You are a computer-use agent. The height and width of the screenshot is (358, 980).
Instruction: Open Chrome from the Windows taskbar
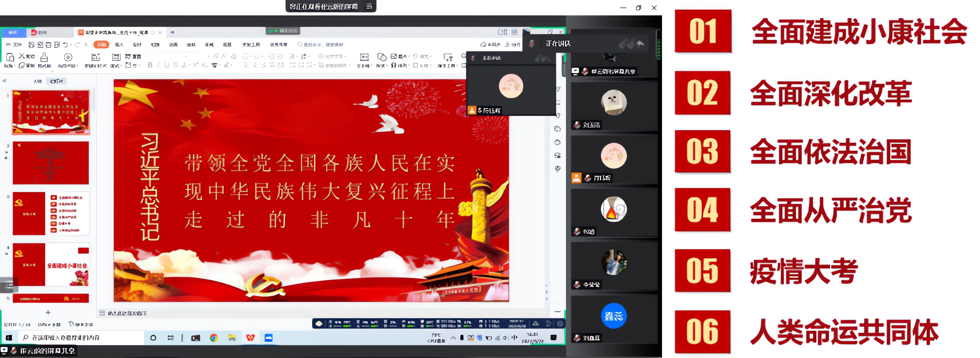point(214,338)
